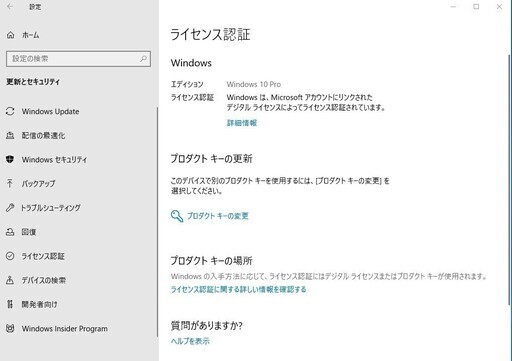Click the 開発者向け tools icon
512x361 pixels.
click(10, 304)
